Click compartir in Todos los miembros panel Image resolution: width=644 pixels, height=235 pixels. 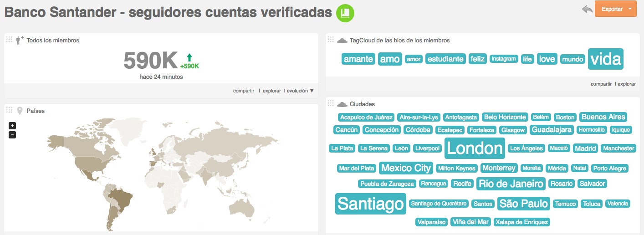pyautogui.click(x=244, y=91)
